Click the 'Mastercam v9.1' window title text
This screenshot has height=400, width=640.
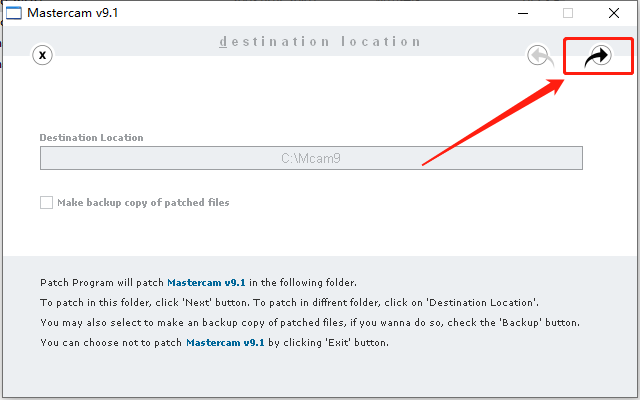coord(73,13)
